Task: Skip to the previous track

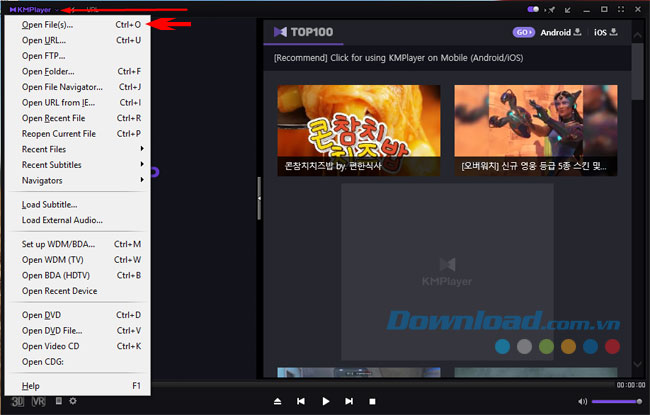Action: pos(301,401)
